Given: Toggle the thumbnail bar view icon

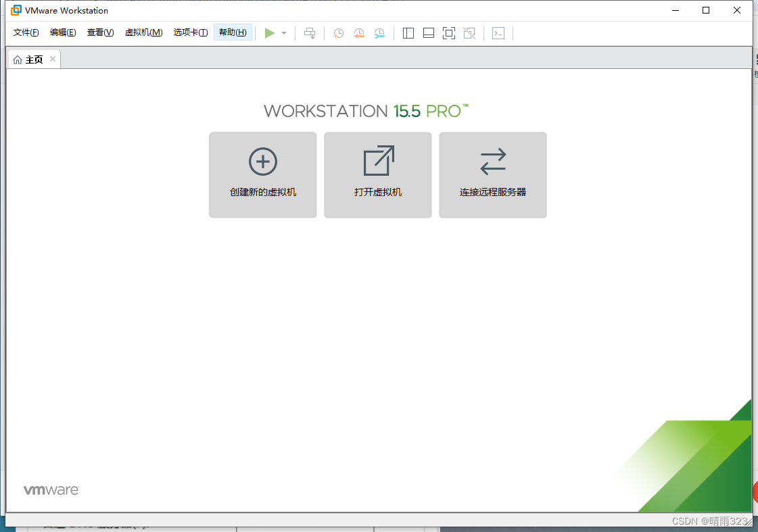Looking at the screenshot, I should (429, 33).
